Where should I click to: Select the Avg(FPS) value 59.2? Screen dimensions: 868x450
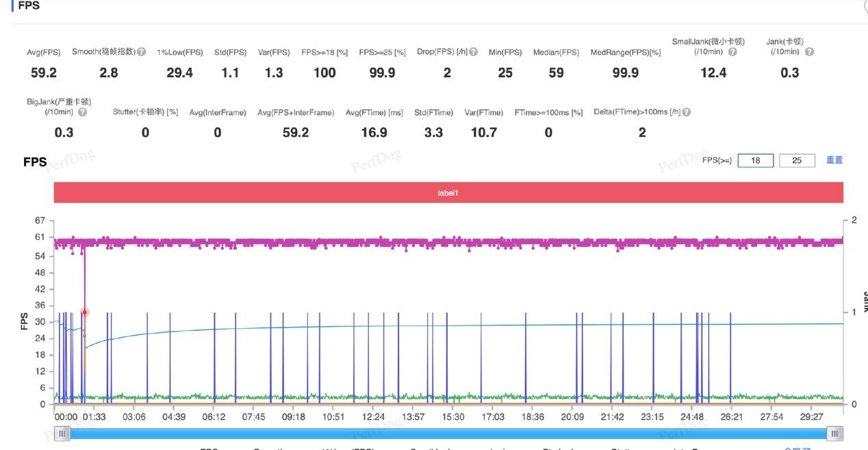[44, 72]
